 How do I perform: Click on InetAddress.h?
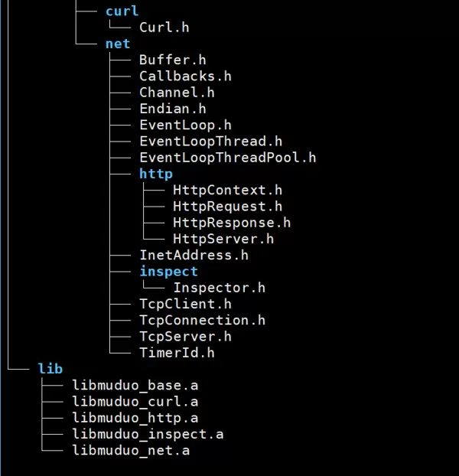click(x=194, y=255)
